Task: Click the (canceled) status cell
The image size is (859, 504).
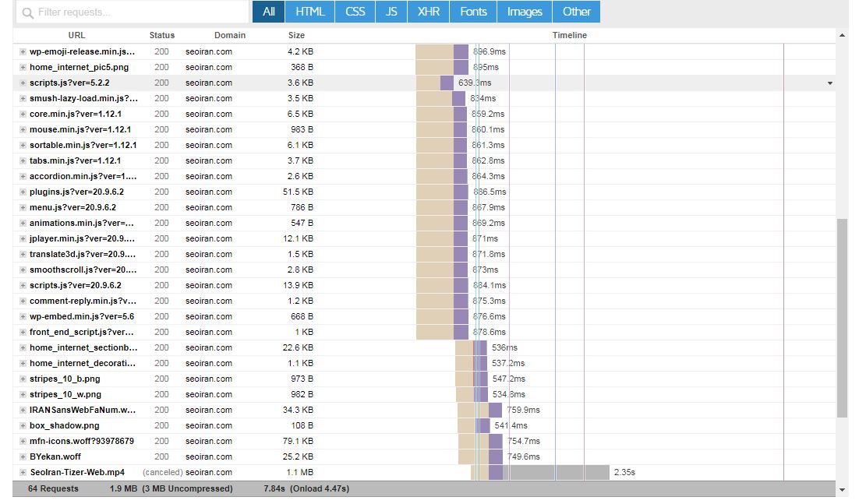Action: pos(163,472)
